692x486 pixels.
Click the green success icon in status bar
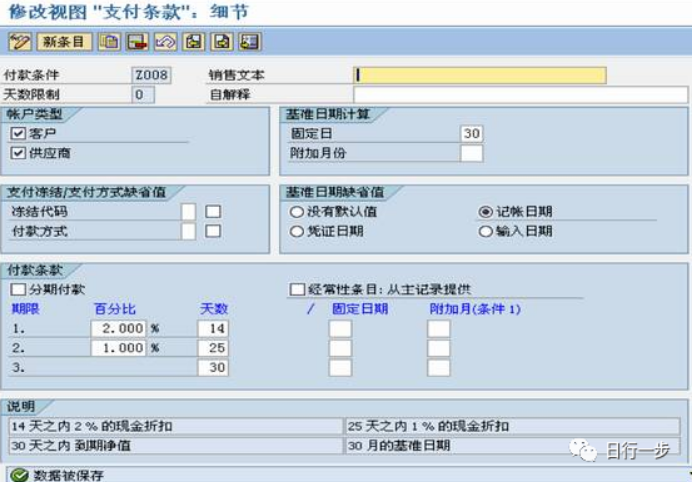tap(20, 475)
